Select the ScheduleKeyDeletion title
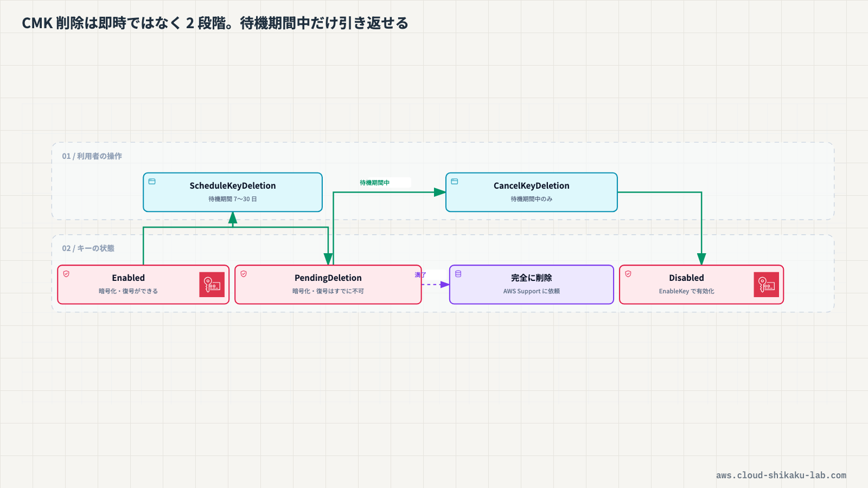This screenshot has height=488, width=868. click(x=233, y=185)
